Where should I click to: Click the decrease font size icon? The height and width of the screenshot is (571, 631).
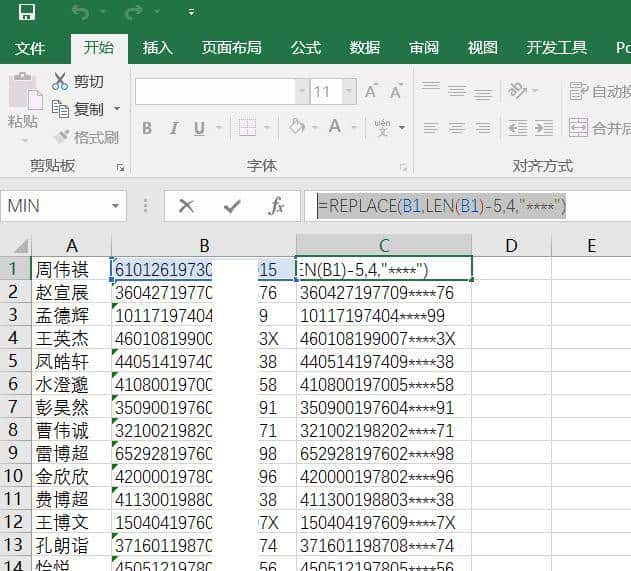coord(396,91)
